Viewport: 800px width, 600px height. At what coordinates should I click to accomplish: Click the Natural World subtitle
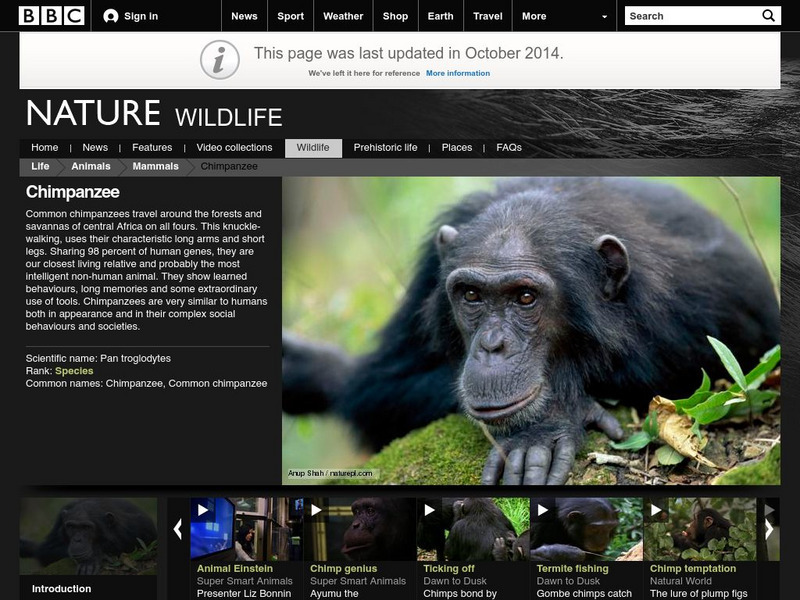tap(681, 581)
